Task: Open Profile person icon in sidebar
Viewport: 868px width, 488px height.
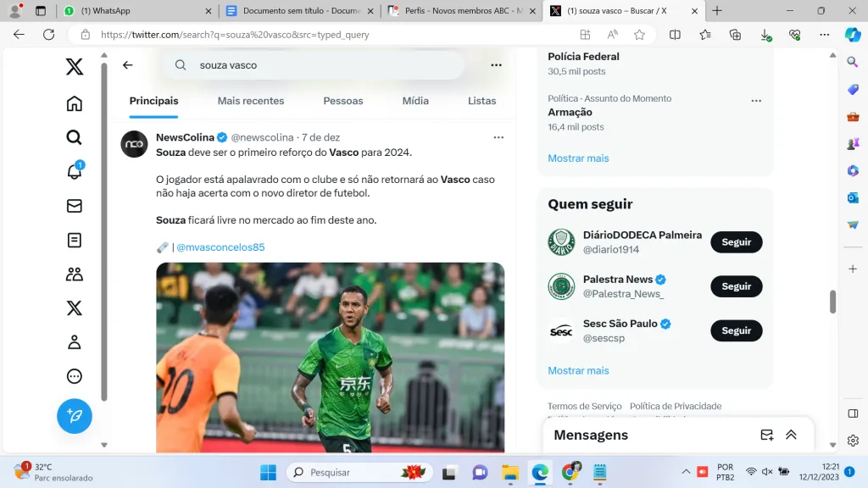Action: point(75,342)
